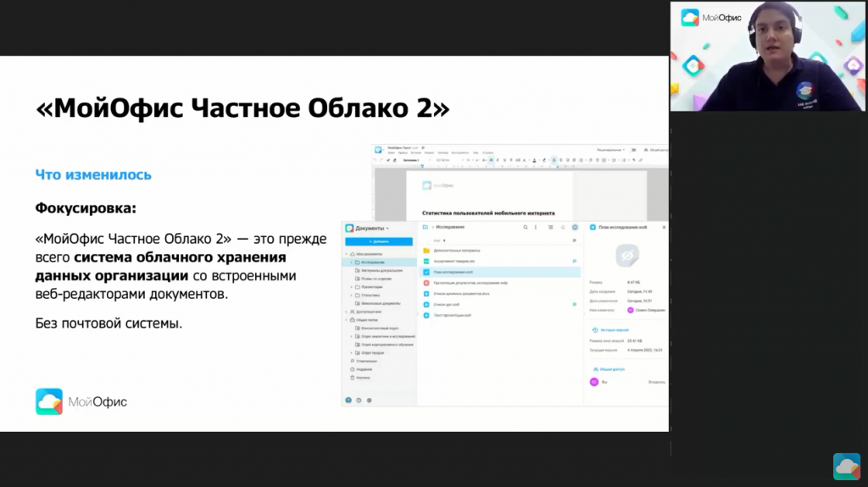Open the Планы по отделам folder

[376, 279]
